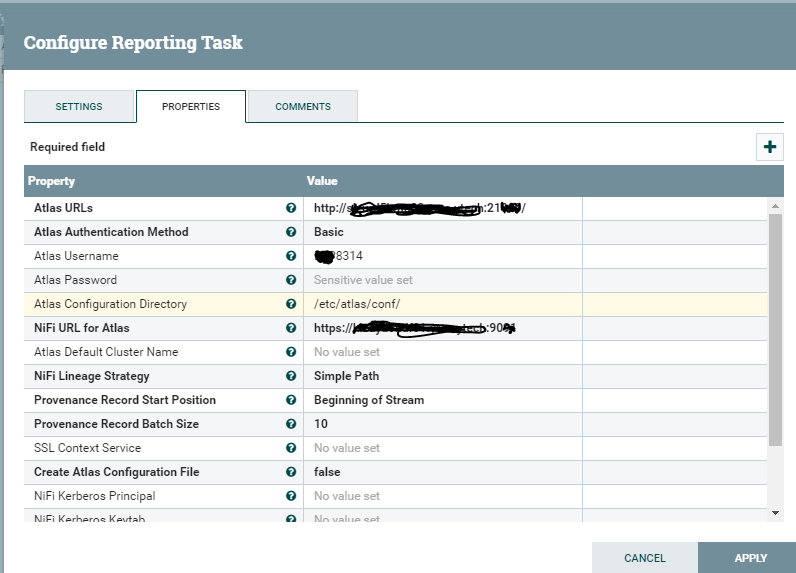796x573 pixels.
Task: Cancel the reporting task configuration
Action: pyautogui.click(x=644, y=558)
